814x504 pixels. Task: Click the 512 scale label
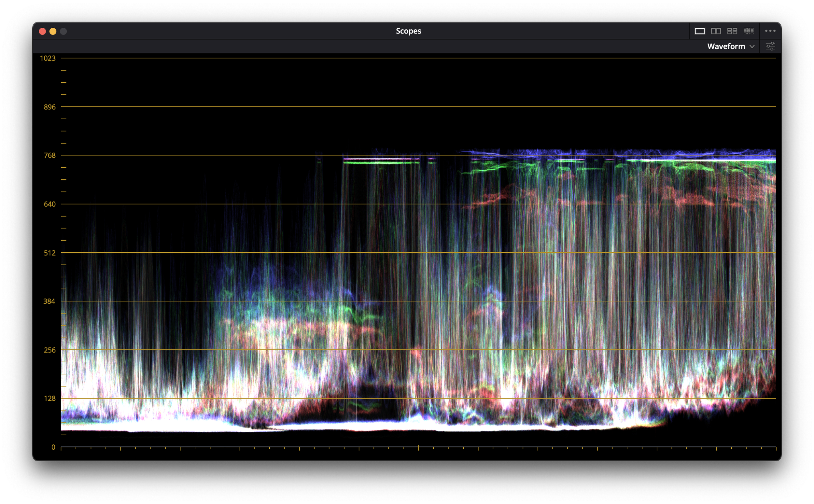(x=50, y=253)
